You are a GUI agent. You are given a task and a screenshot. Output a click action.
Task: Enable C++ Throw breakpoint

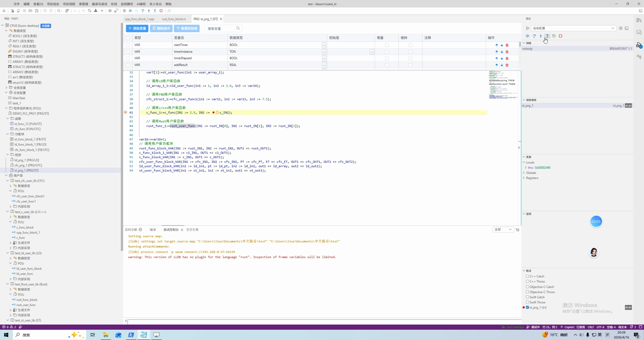tap(528, 282)
